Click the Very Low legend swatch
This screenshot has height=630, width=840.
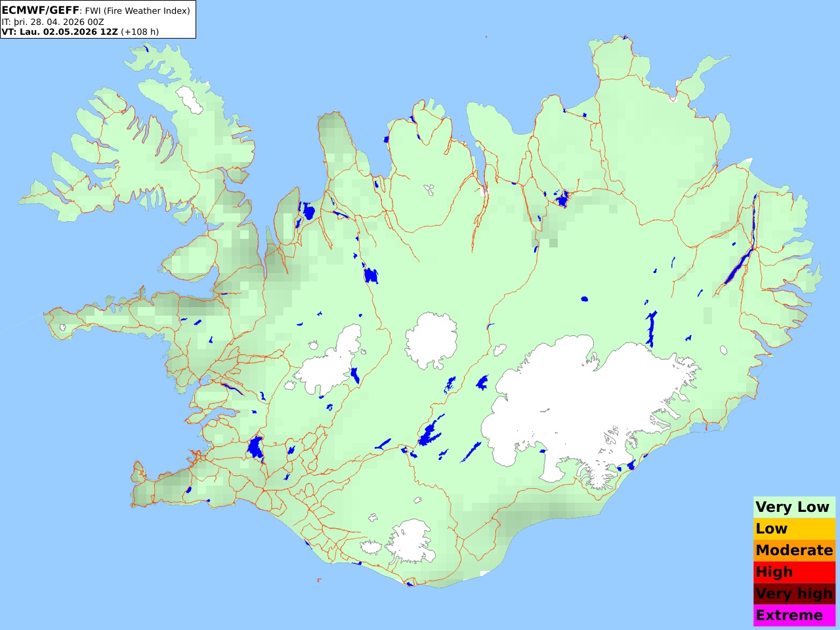pyautogui.click(x=794, y=507)
